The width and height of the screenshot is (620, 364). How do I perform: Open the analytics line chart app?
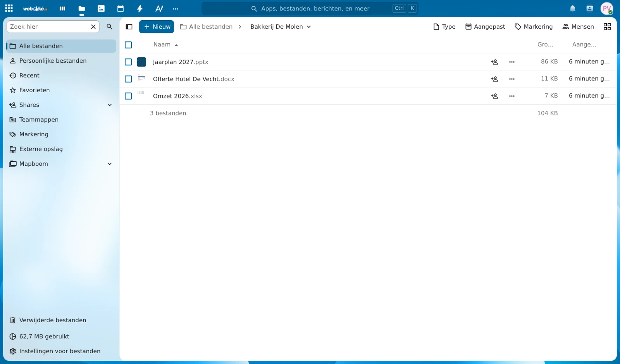[x=159, y=9]
